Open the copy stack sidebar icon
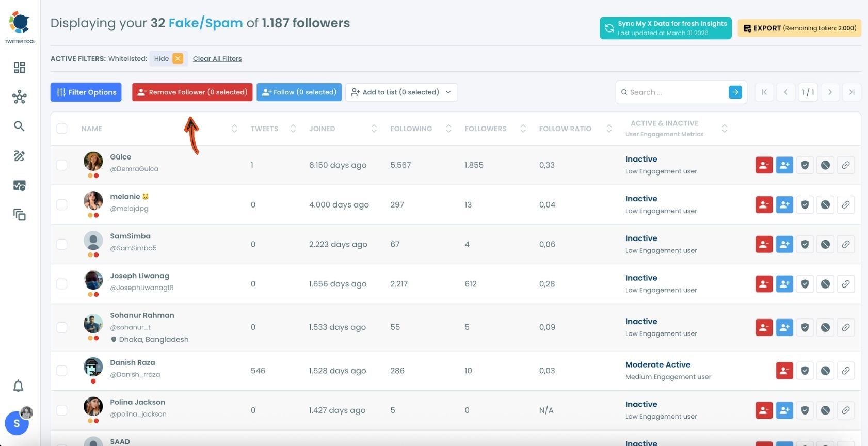The width and height of the screenshot is (868, 446). 19,215
